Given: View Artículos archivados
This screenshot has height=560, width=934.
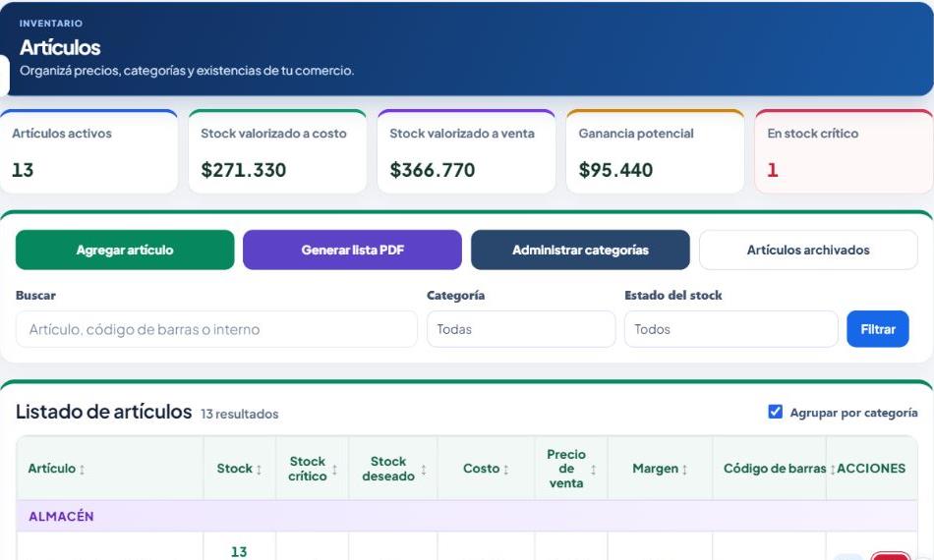Looking at the screenshot, I should pyautogui.click(x=808, y=250).
